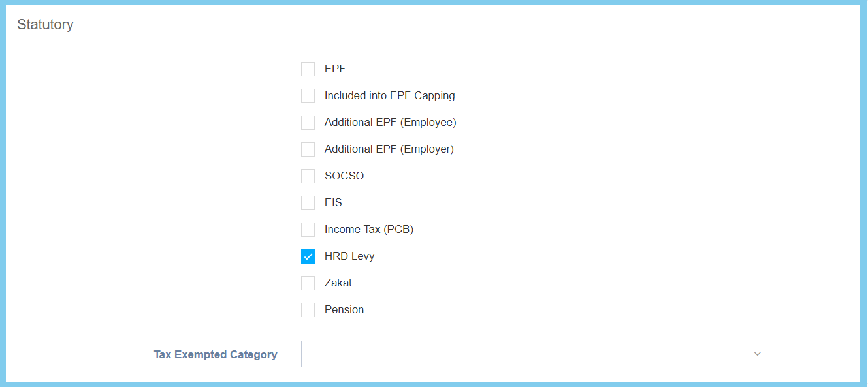Click the HRD Levy label text

tap(349, 256)
